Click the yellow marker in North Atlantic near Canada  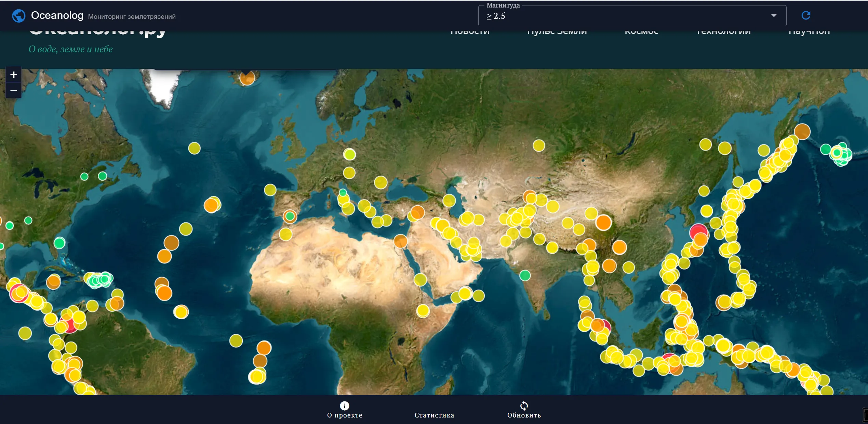click(x=194, y=148)
